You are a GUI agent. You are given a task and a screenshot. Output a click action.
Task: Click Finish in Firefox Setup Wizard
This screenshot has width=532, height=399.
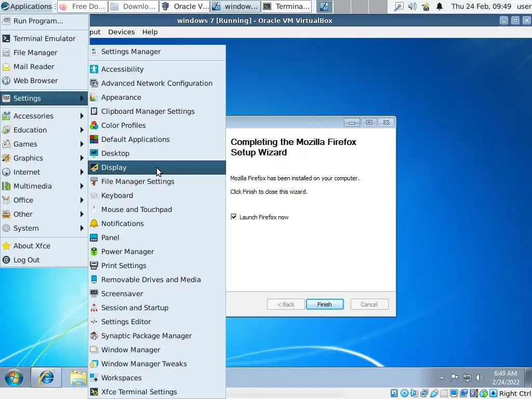[x=325, y=304]
